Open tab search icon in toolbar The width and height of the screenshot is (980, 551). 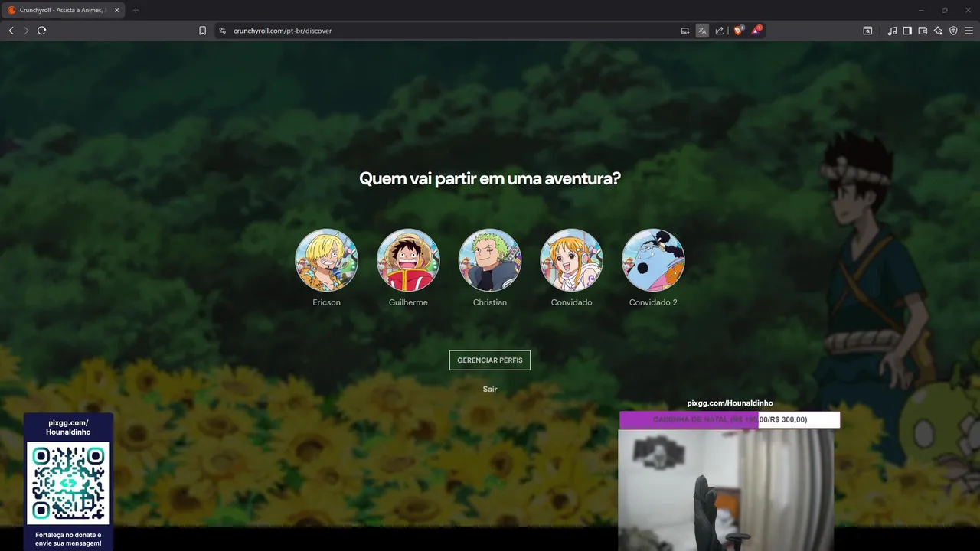(x=867, y=31)
